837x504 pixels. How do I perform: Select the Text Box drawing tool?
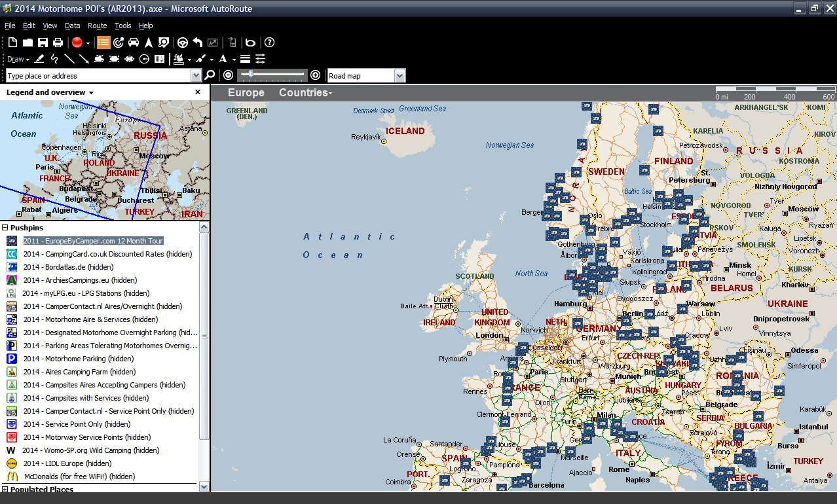pos(160,59)
